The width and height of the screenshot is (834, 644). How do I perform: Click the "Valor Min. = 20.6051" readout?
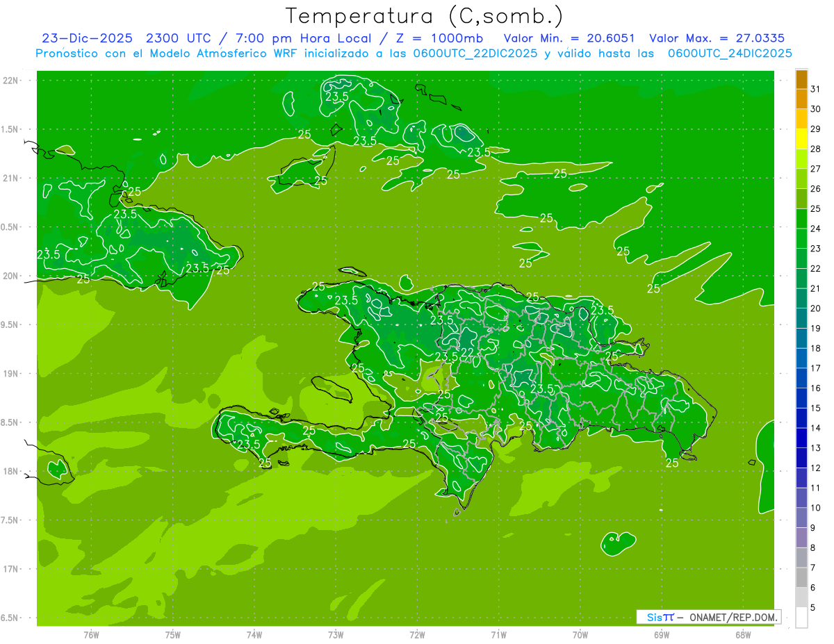(569, 38)
